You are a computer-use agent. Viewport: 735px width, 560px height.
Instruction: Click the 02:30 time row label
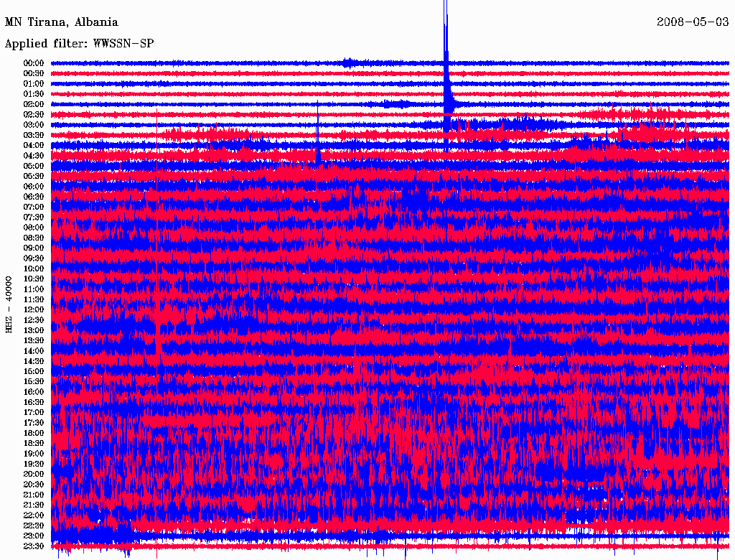point(34,114)
